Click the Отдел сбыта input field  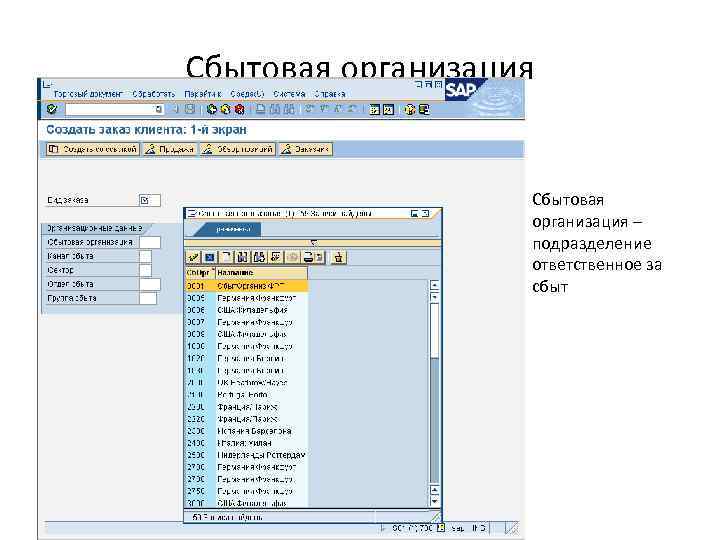tap(150, 284)
